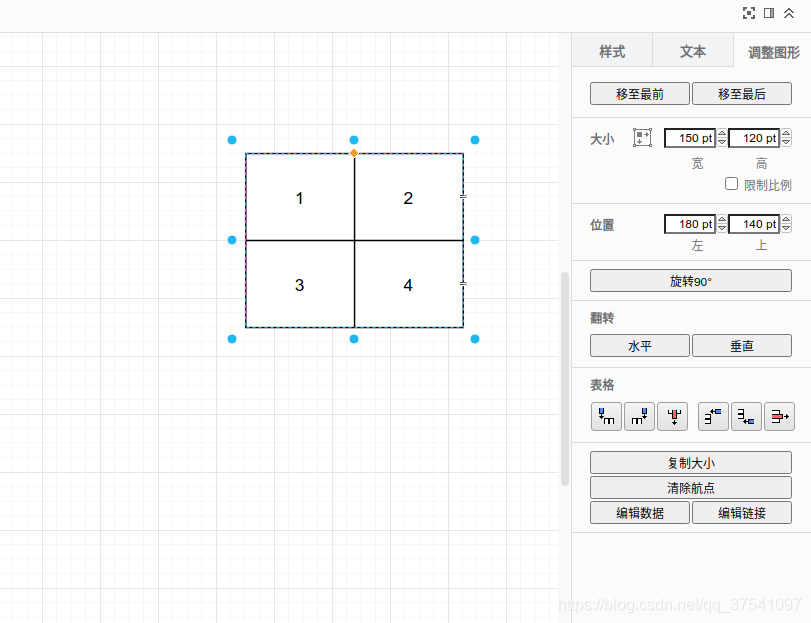Increase left position with the up stepper
811x623 pixels.
[x=722, y=220]
